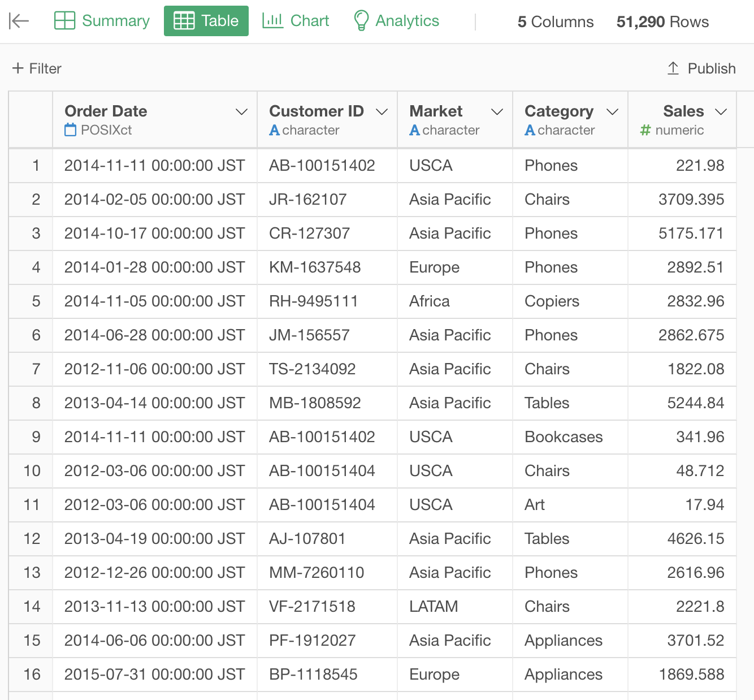Image resolution: width=754 pixels, height=700 pixels.
Task: Click the character type icon under Market
Action: (x=414, y=130)
